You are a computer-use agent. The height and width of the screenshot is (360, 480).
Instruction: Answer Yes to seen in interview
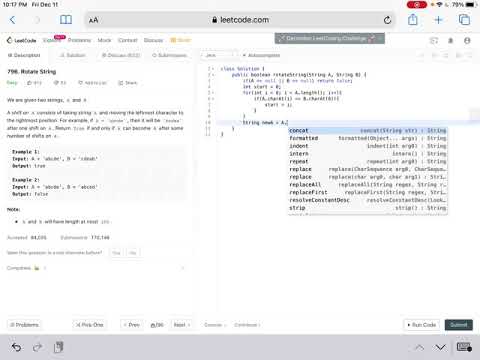[x=116, y=253]
